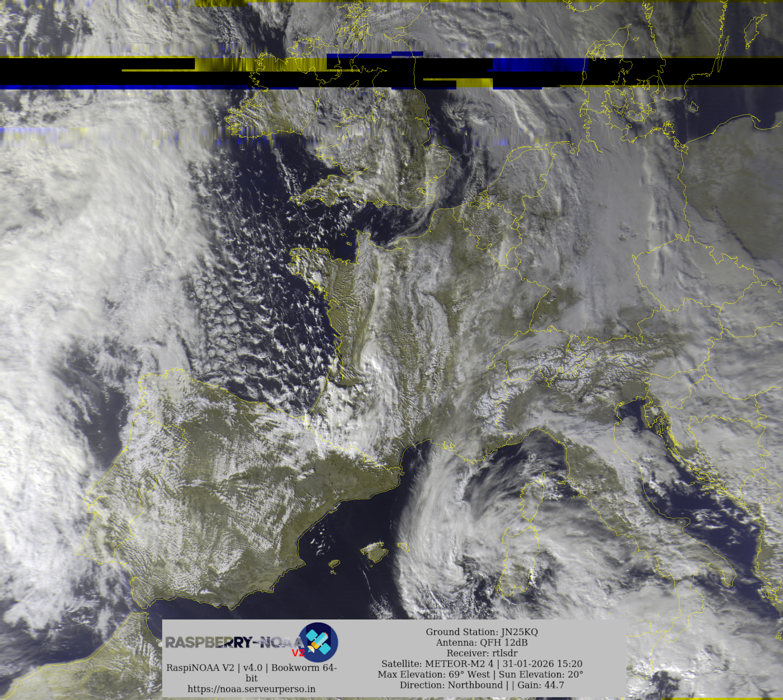Viewport: 783px width, 700px height.
Task: Click the Ground Station JN25KQ text
Action: click(481, 632)
